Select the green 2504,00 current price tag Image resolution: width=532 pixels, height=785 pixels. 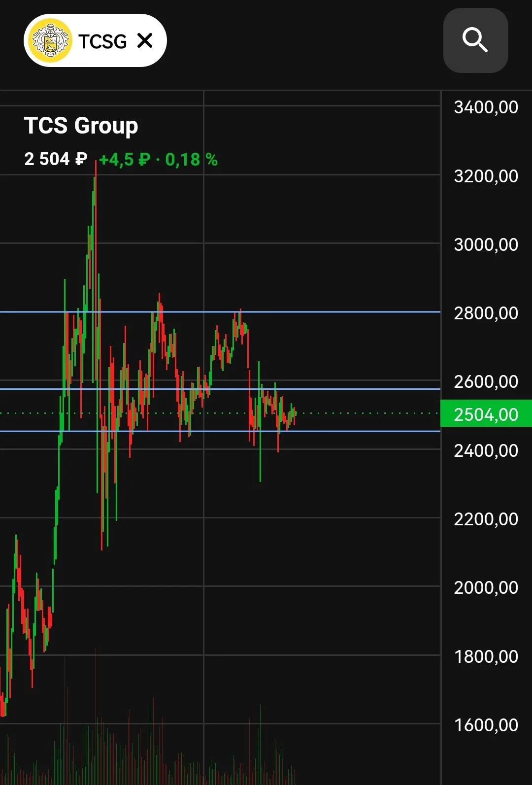coord(486,413)
